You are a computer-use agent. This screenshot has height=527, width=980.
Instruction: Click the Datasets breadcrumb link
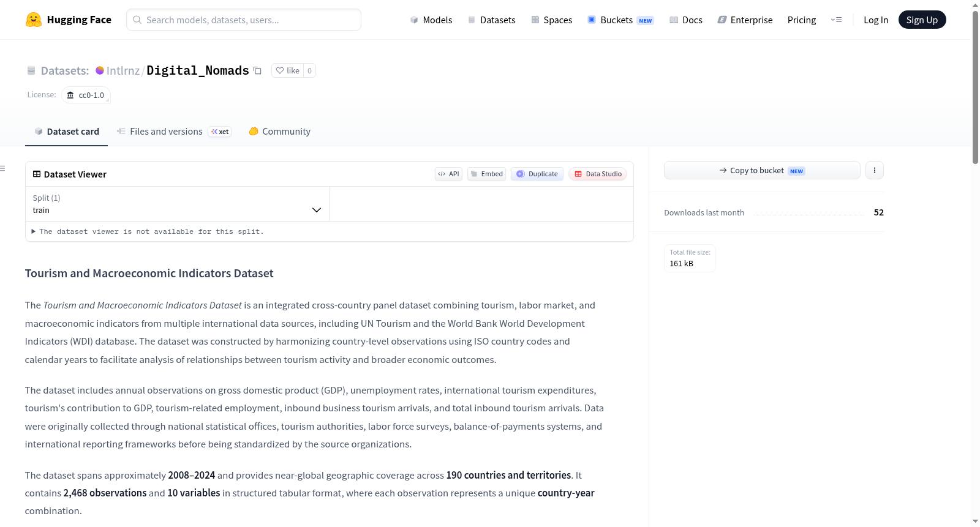pyautogui.click(x=65, y=70)
